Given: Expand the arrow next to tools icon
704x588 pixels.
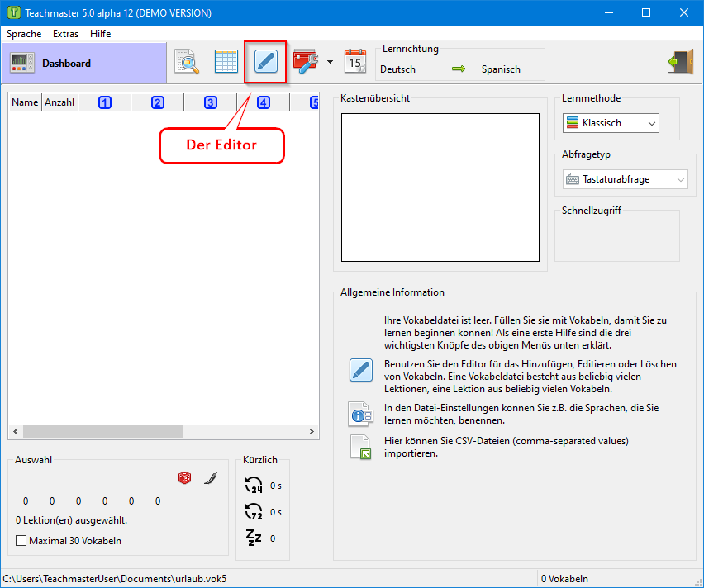Looking at the screenshot, I should (x=330, y=62).
